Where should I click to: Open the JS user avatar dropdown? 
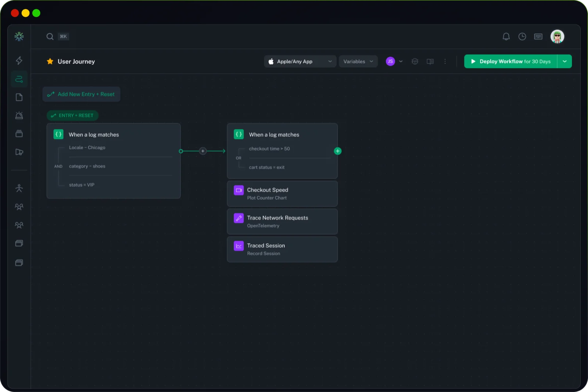click(x=394, y=62)
